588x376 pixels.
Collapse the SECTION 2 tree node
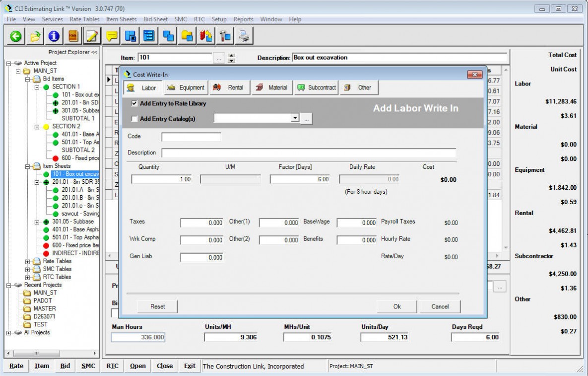(x=37, y=127)
